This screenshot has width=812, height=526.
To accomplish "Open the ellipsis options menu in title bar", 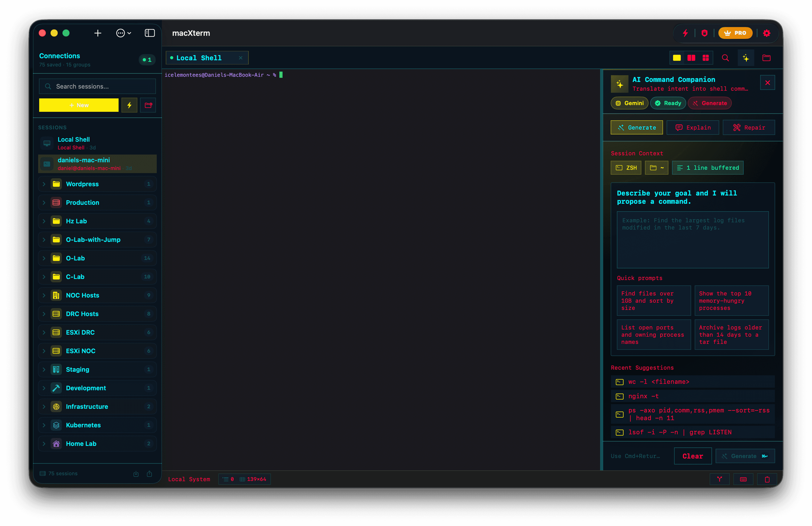I will [123, 33].
